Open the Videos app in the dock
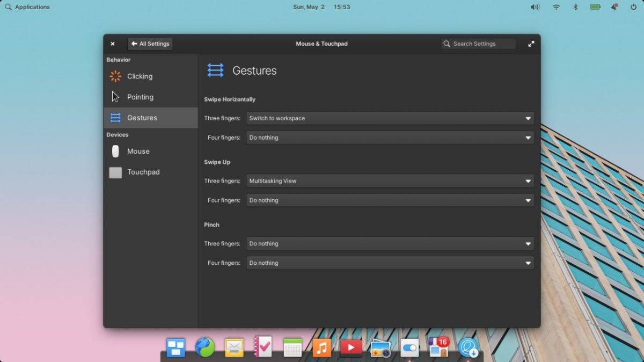The height and width of the screenshot is (362, 644). 350,347
